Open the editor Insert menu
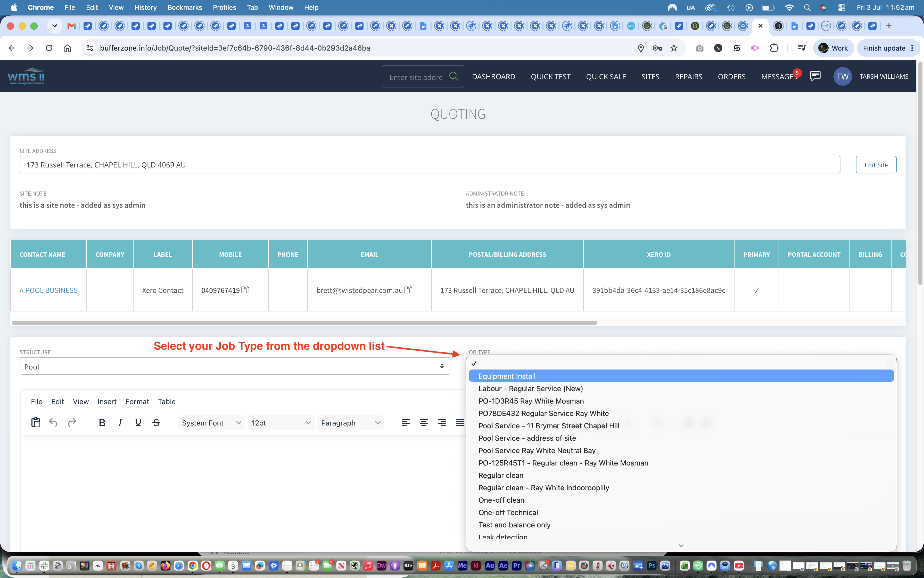This screenshot has height=578, width=924. (107, 402)
